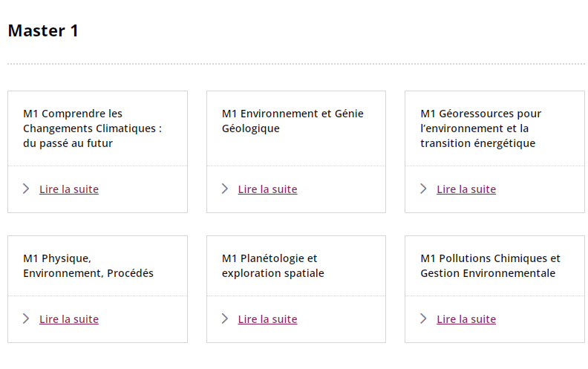Follow 'Lire la suite' under Pollutions Chimiques
The height and width of the screenshot is (369, 588).
coord(466,319)
